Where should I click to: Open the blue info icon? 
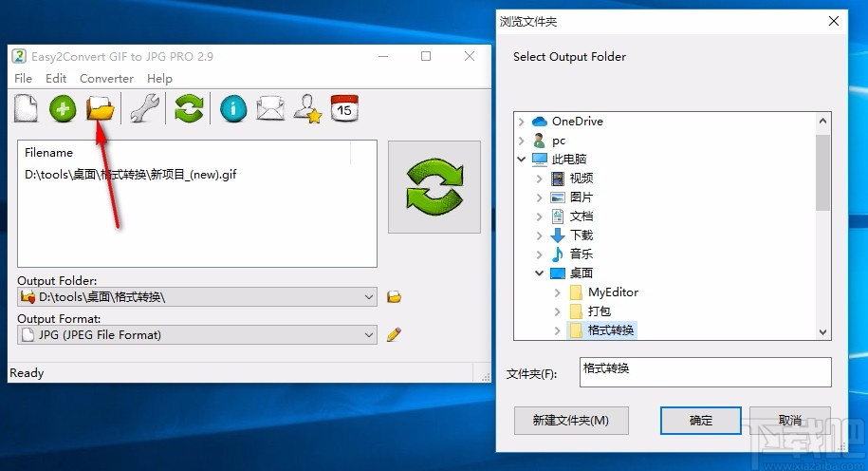(x=233, y=108)
